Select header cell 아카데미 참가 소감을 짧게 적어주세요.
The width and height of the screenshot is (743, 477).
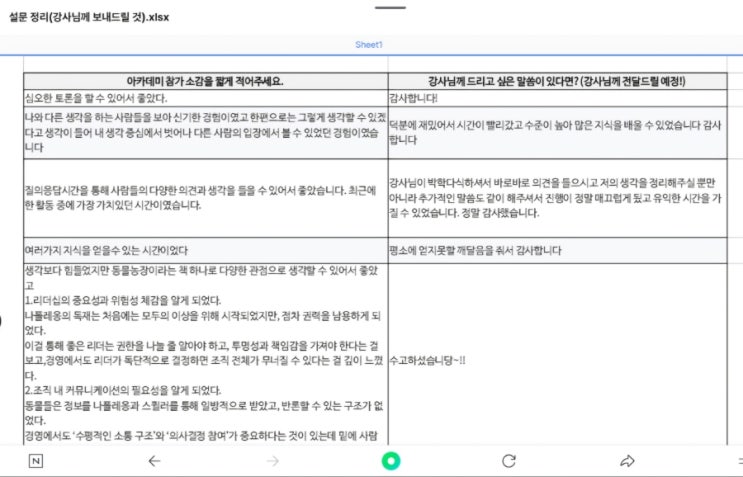(x=206, y=81)
